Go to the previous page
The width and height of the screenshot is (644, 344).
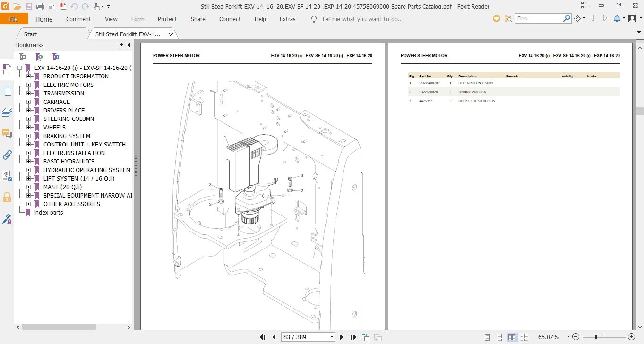[x=274, y=337]
